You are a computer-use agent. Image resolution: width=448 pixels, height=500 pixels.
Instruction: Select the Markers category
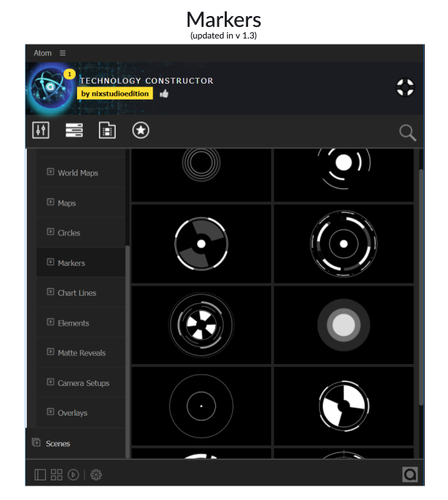tap(71, 263)
